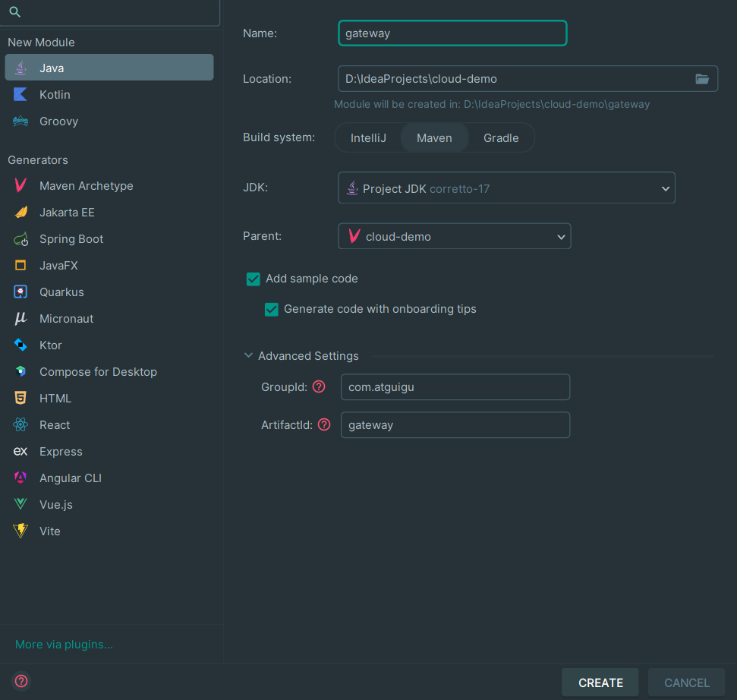Click the CANCEL button

[686, 682]
